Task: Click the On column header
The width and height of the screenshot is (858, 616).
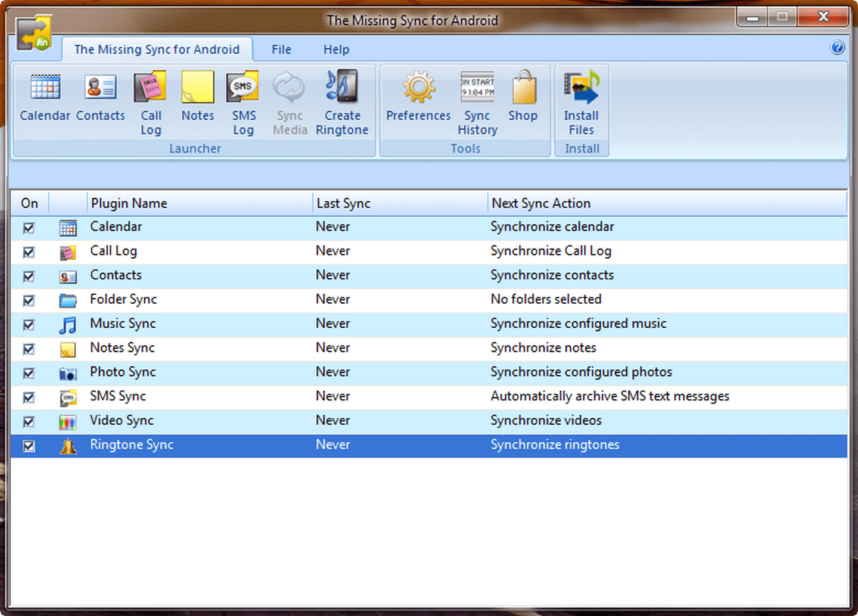Action: [x=30, y=203]
